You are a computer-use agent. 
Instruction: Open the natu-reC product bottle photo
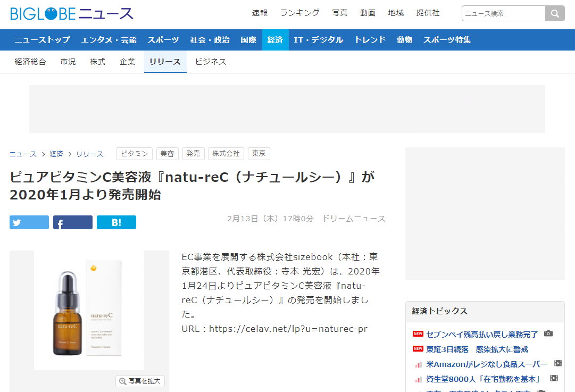click(x=89, y=310)
